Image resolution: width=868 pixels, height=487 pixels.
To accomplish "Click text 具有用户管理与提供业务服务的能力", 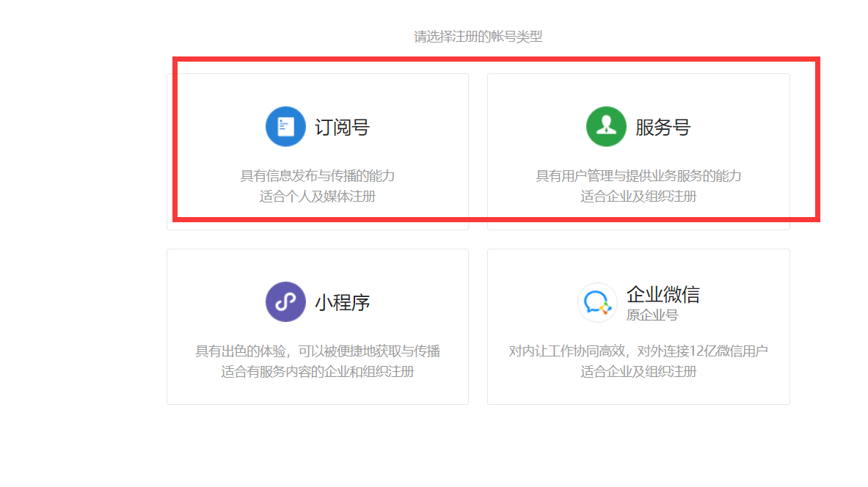I will tap(638, 176).
